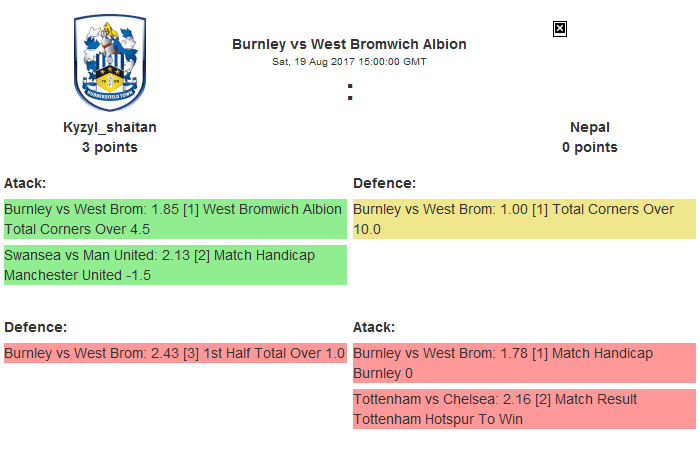Click the 0 points score label
Image resolution: width=700 pixels, height=460 pixels.
[590, 147]
